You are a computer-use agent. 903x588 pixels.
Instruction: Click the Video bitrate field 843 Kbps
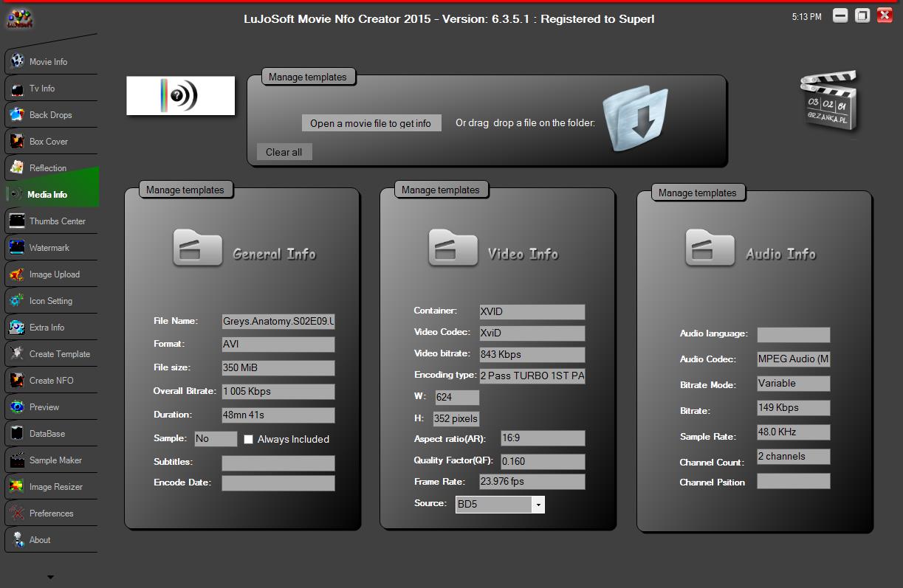coord(532,354)
